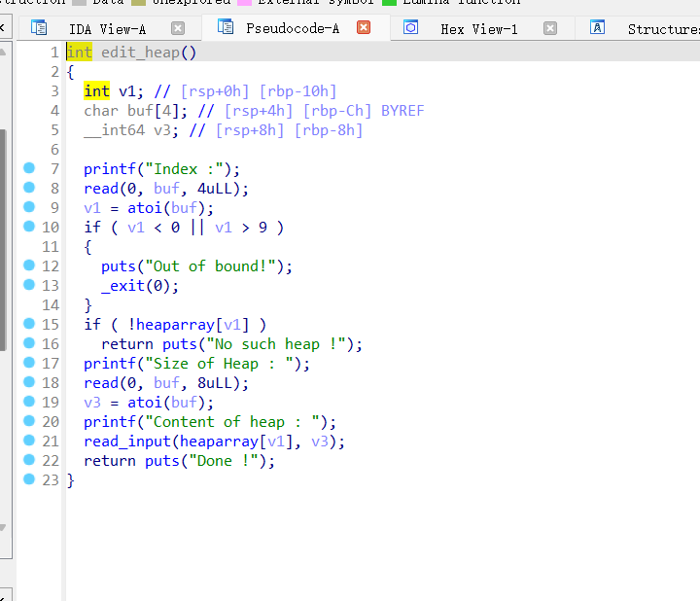
Task: Click the Pseudocode-A tab icon
Action: coord(226,27)
